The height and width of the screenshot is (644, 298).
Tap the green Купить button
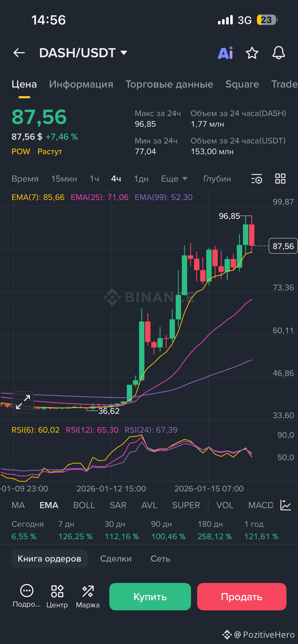pos(150,597)
